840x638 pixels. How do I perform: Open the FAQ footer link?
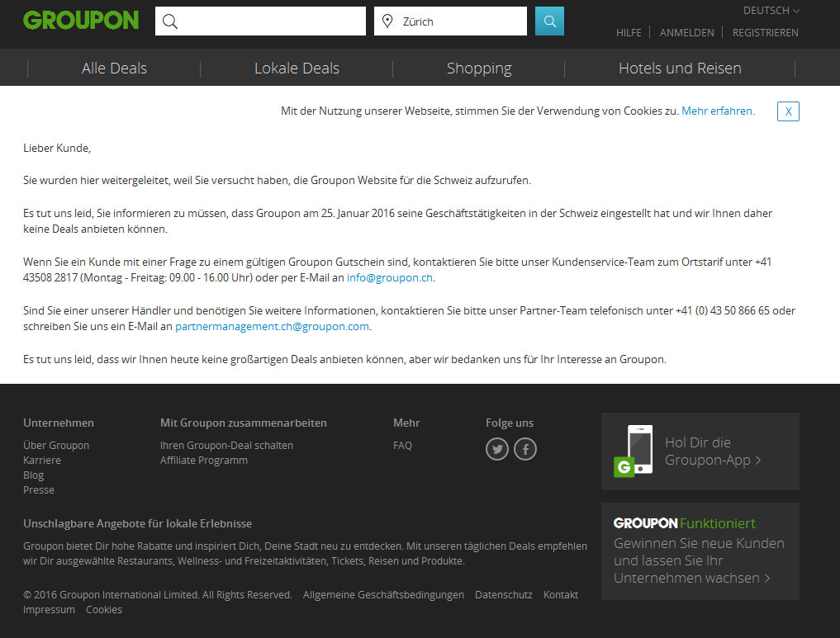click(x=402, y=446)
